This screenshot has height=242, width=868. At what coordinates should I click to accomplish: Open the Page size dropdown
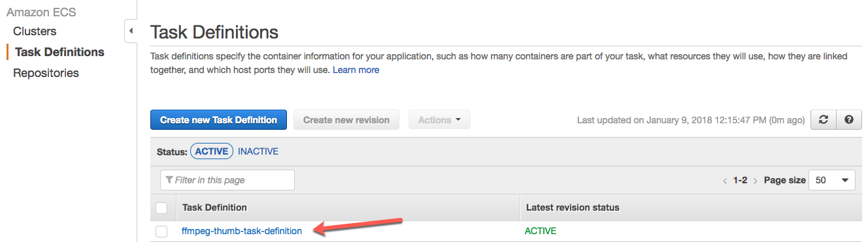point(832,180)
